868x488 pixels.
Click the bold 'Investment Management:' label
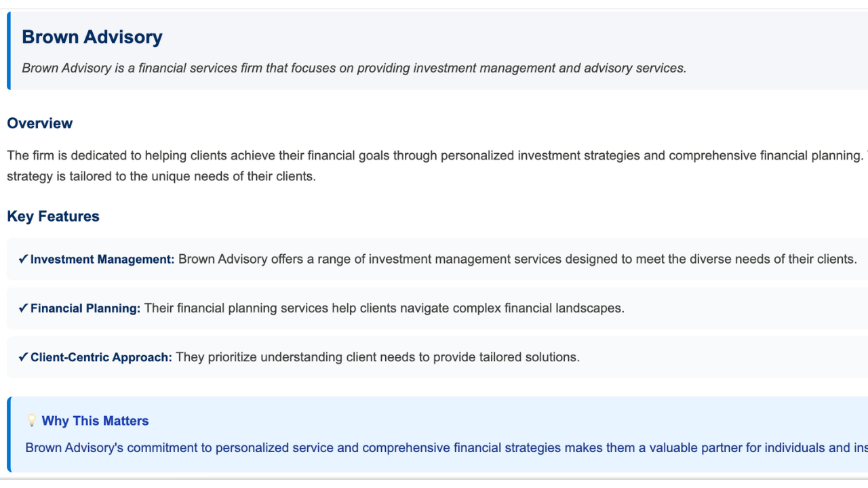click(x=102, y=259)
